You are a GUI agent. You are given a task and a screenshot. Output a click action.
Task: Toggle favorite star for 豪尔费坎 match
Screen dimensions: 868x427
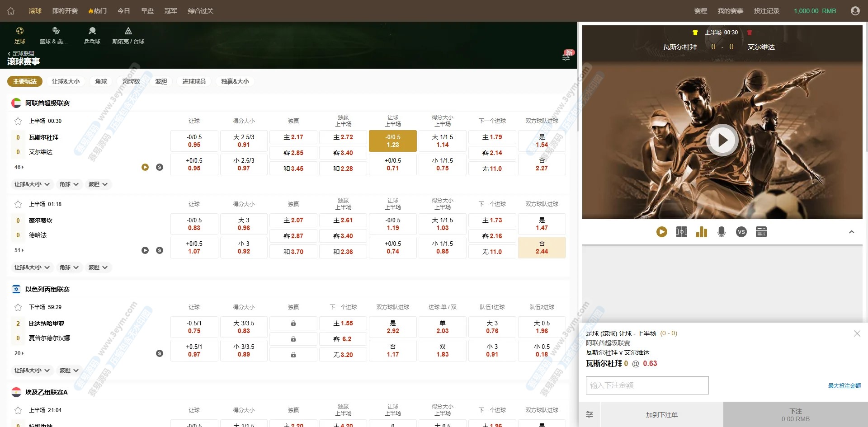pos(18,204)
